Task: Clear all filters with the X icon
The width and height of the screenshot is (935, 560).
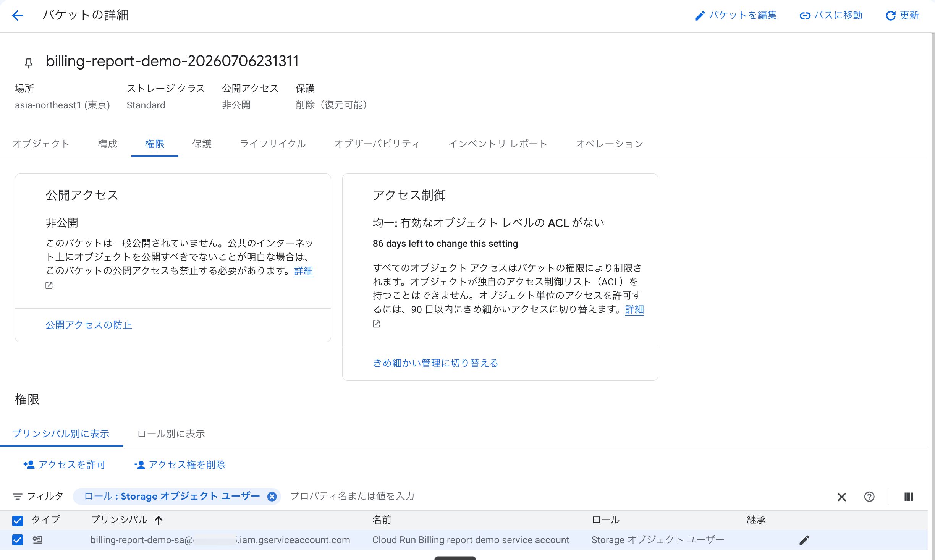Action: coord(842,497)
